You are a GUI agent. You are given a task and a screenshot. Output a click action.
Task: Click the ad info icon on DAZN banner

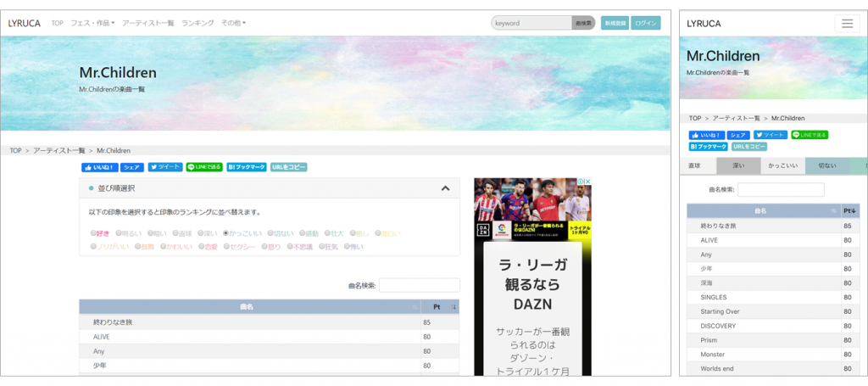581,181
